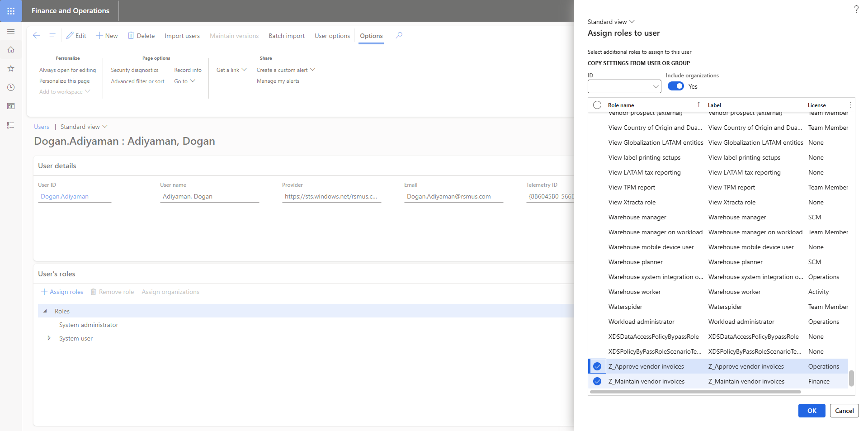Switch to the User options tab

pyautogui.click(x=332, y=36)
